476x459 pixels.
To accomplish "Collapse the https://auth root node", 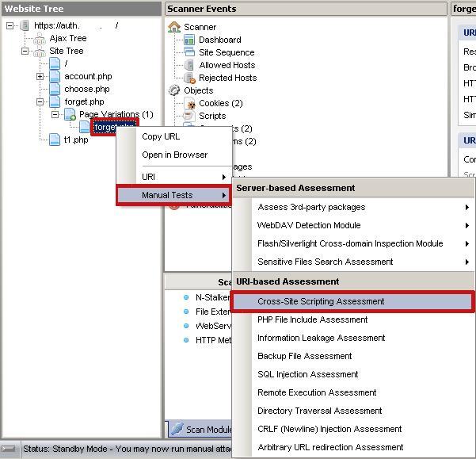I will (x=10, y=26).
